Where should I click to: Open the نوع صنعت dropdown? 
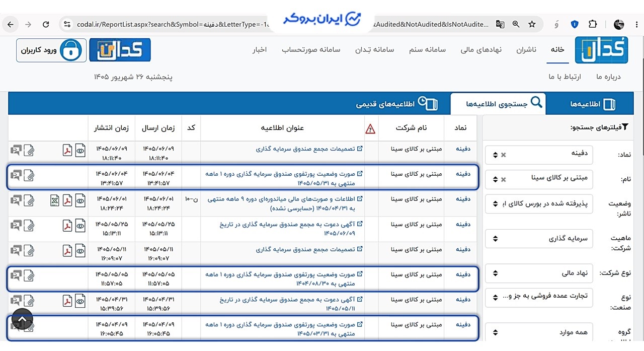pyautogui.click(x=539, y=297)
